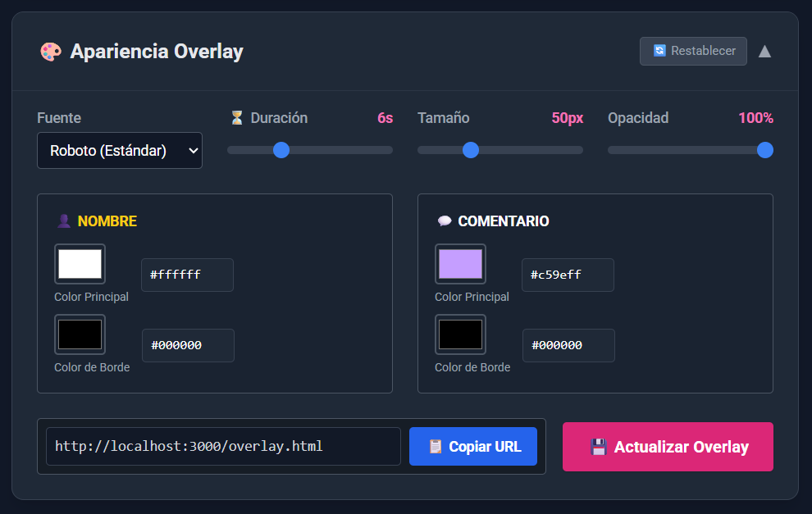Click the Tamaño slider handle
Viewport: 812px width, 514px height.
tap(471, 150)
